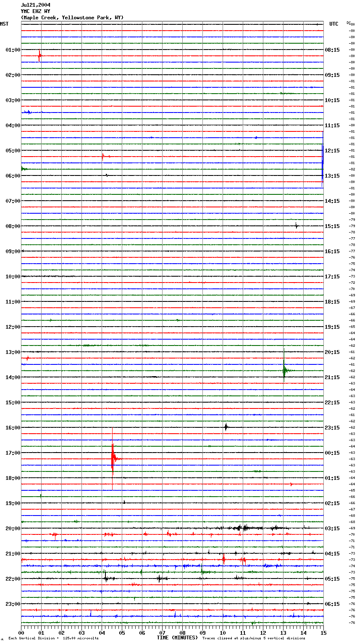Select the "16:00" MST time label
The height and width of the screenshot is (644, 357).
point(13,428)
